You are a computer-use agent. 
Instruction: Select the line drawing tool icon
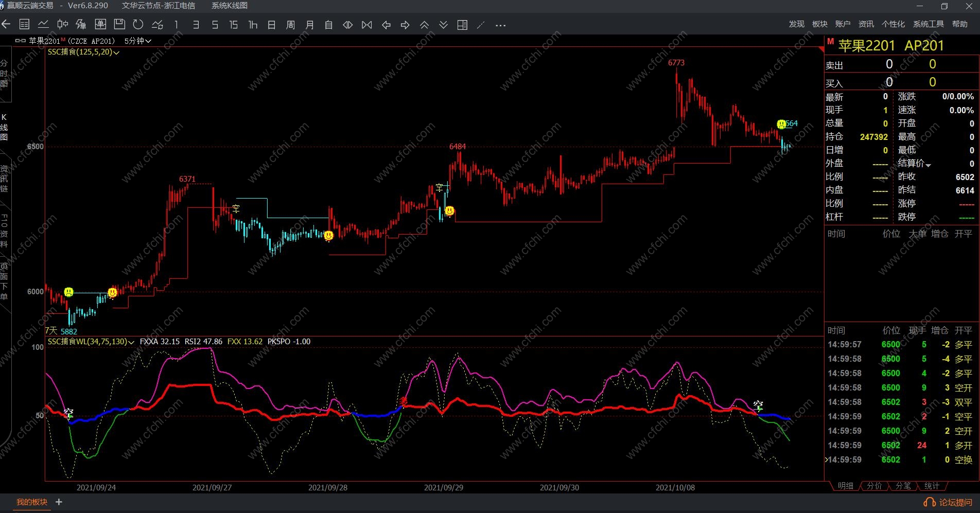(x=481, y=24)
